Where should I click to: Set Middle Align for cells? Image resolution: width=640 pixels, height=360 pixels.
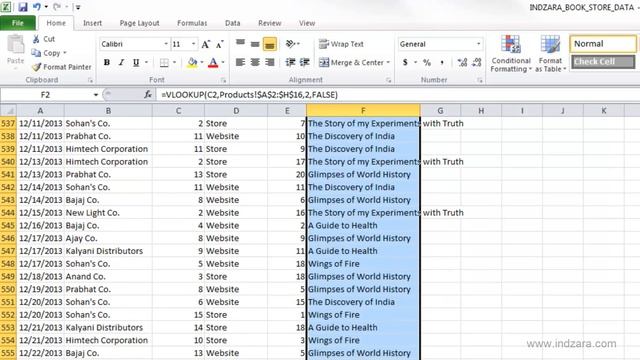pos(255,44)
